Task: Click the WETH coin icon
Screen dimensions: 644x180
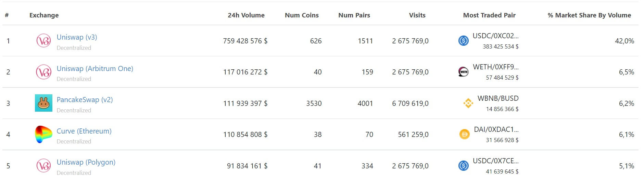Action: (x=463, y=72)
